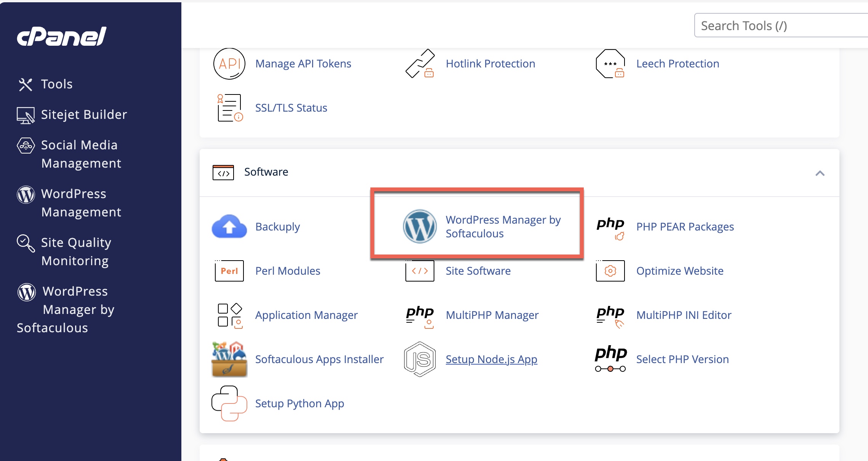Collapse the Software section chevron
This screenshot has height=461, width=868.
(x=820, y=173)
